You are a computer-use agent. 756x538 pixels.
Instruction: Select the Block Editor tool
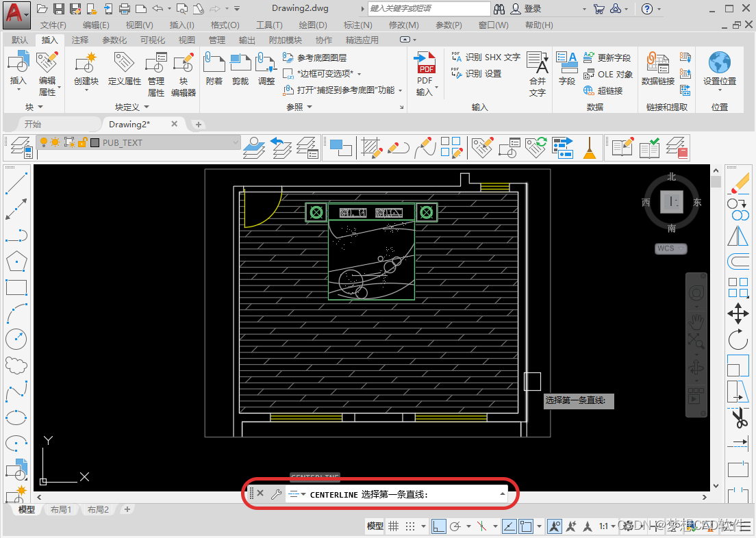click(x=183, y=74)
